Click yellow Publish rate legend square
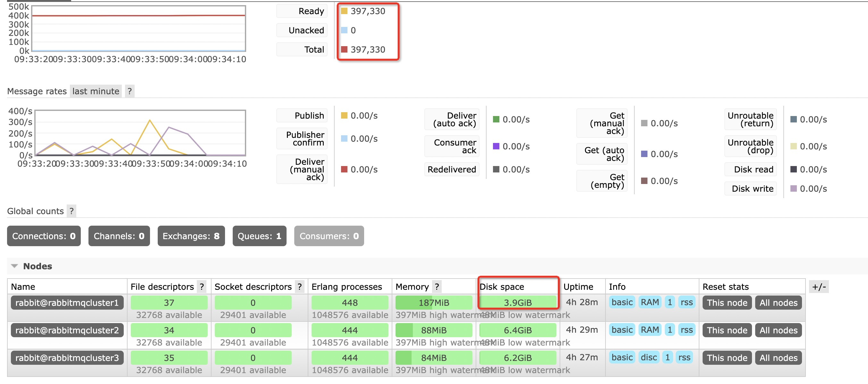Image resolution: width=868 pixels, height=384 pixels. tap(344, 115)
